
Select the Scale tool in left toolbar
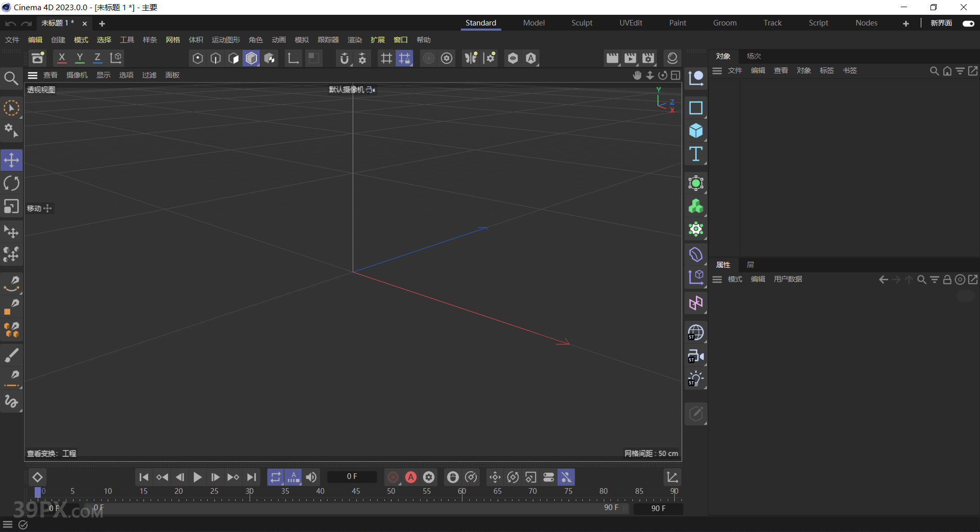[11, 207]
